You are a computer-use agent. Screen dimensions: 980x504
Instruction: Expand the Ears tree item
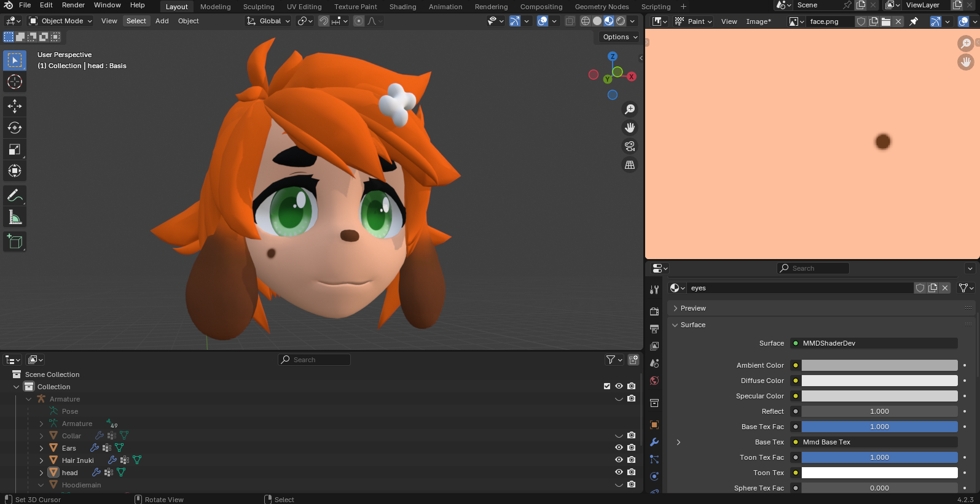point(41,448)
